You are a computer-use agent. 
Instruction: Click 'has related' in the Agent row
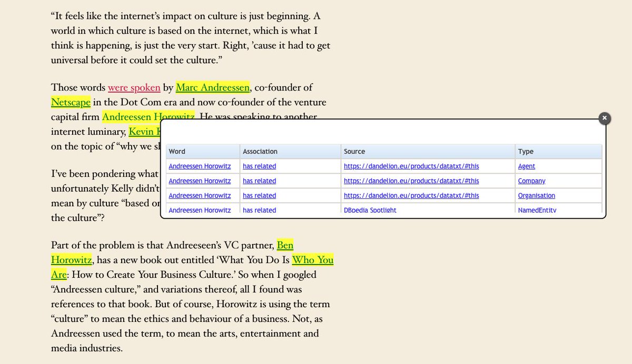tap(259, 166)
